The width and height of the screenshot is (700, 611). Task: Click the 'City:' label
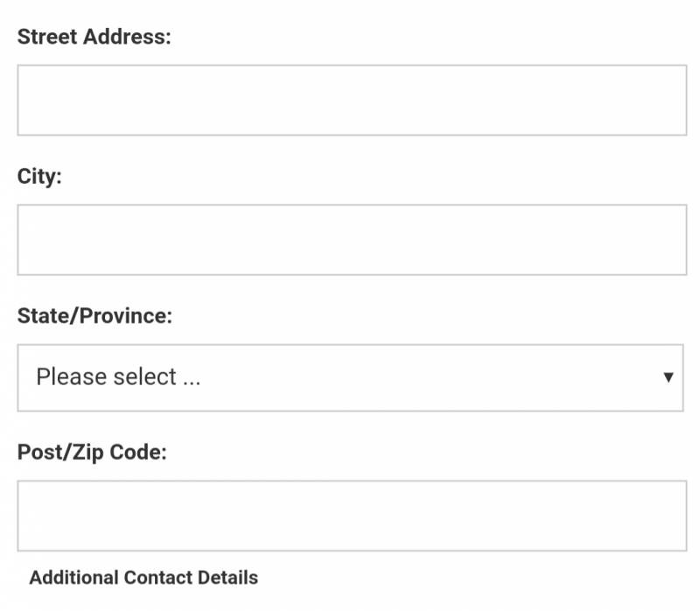click(39, 176)
